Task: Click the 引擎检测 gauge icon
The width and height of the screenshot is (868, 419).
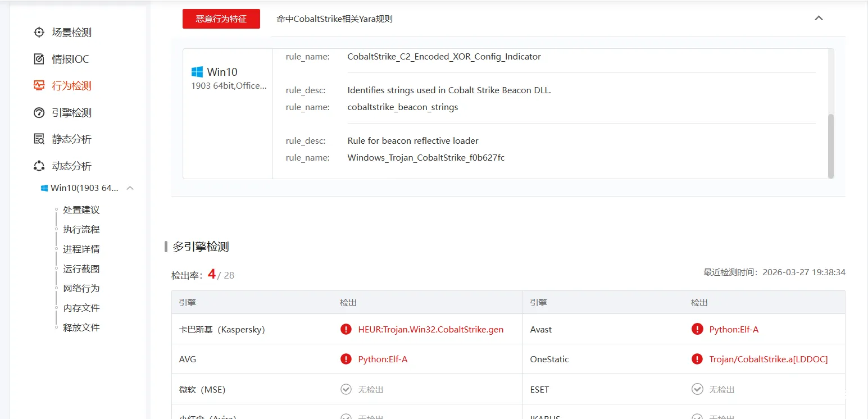Action: [39, 113]
